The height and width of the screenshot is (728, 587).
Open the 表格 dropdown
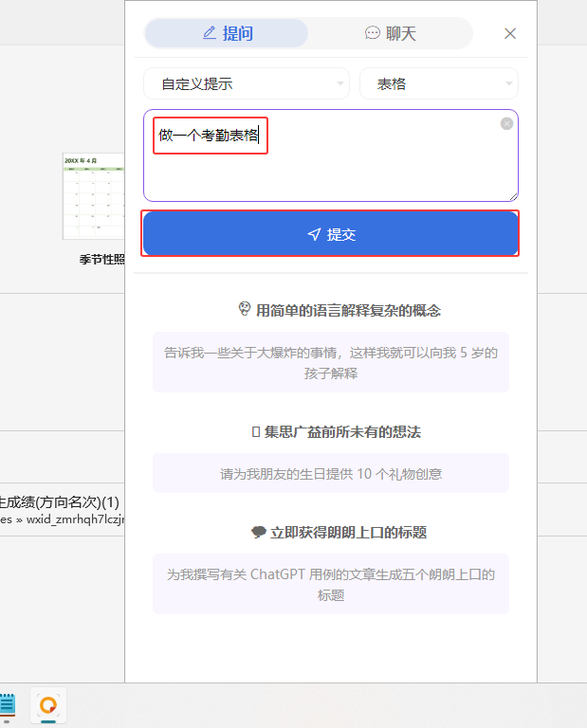[x=439, y=83]
